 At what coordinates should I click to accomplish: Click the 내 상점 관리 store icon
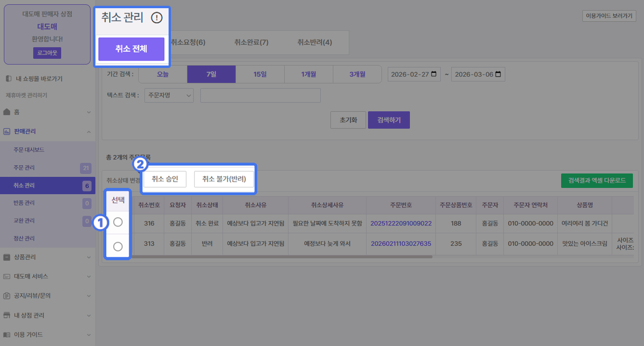tap(7, 315)
